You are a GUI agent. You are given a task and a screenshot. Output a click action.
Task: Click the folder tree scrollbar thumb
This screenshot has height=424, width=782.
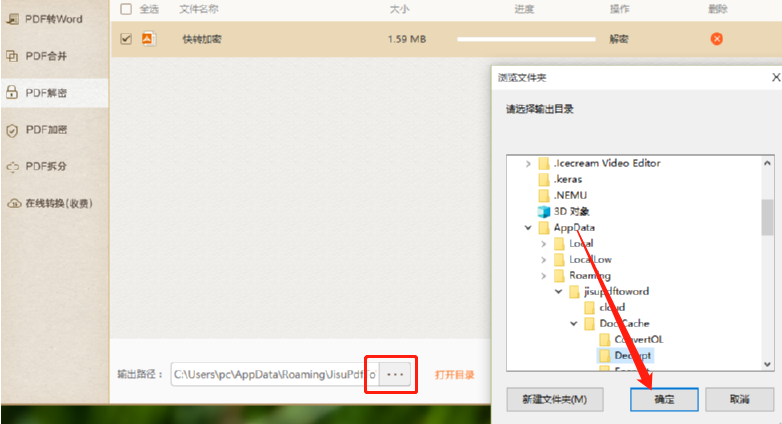pyautogui.click(x=768, y=217)
